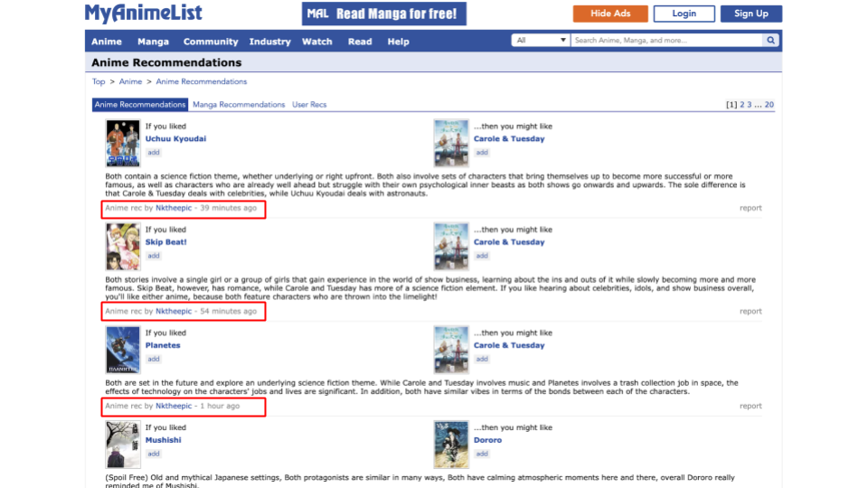Open the Skip Beat! title link
This screenshot has width=868, height=488.
coord(166,242)
